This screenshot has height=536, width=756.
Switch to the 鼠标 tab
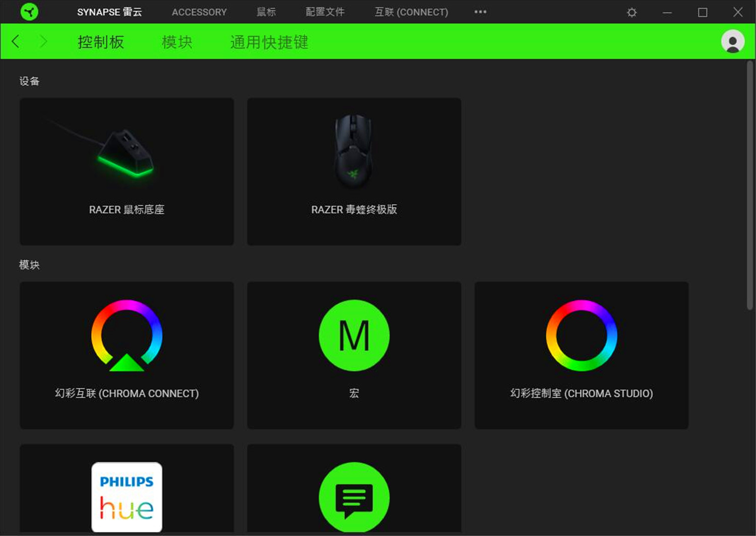(x=266, y=12)
